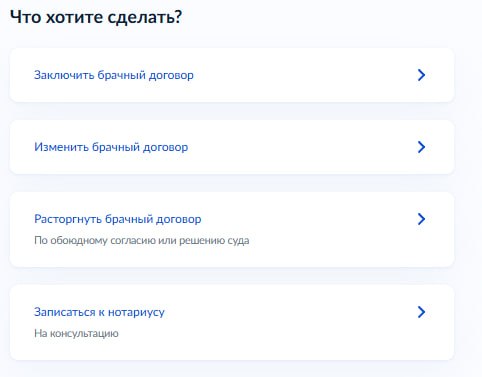Click the heading Что хотите сделать?
Image resolution: width=482 pixels, height=377 pixels.
tap(96, 17)
